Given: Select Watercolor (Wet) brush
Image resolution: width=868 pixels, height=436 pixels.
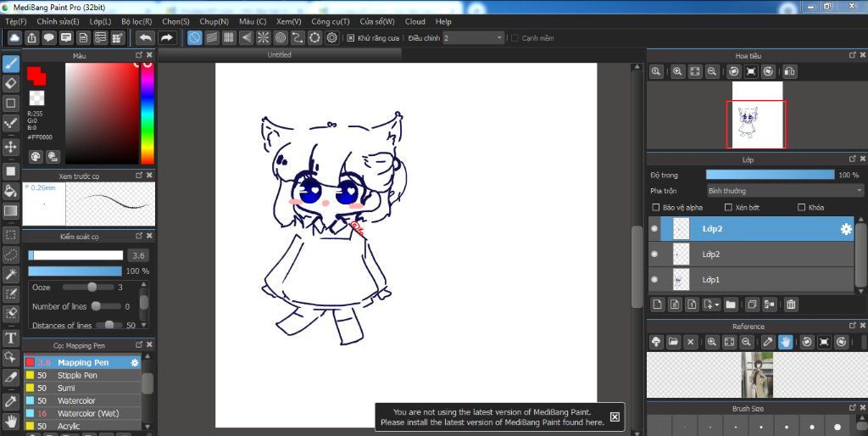Looking at the screenshot, I should point(82,413).
